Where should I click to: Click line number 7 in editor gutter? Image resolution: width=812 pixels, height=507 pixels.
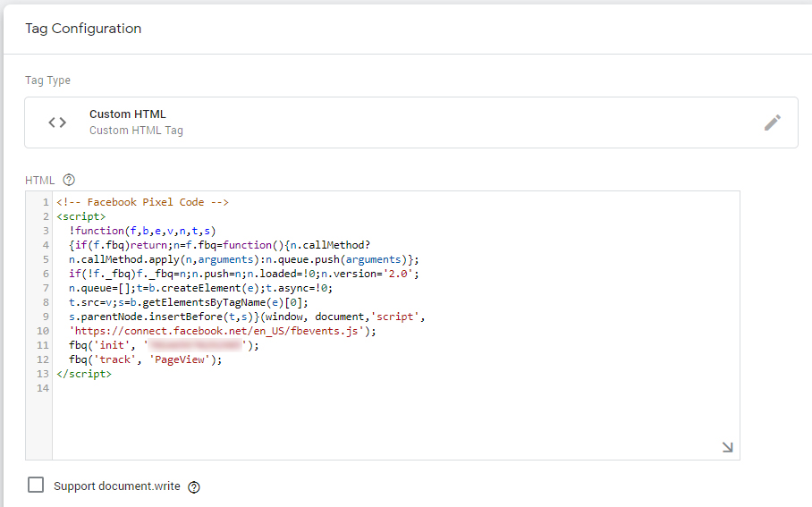[44, 288]
